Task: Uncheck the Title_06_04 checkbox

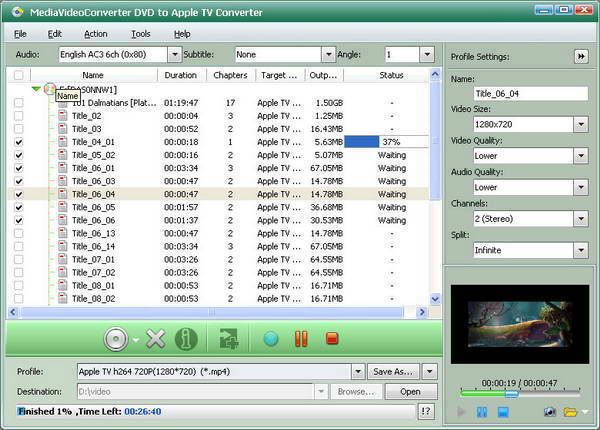Action: click(18, 194)
